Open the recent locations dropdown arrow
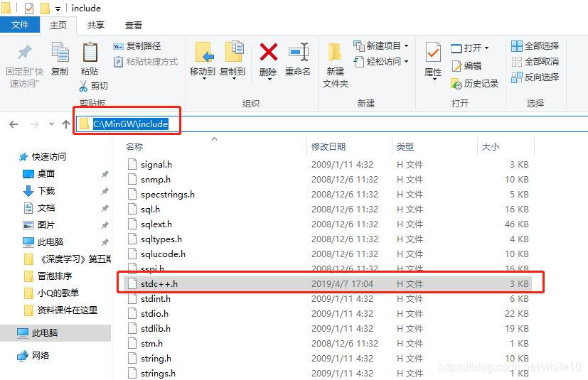 pyautogui.click(x=51, y=124)
